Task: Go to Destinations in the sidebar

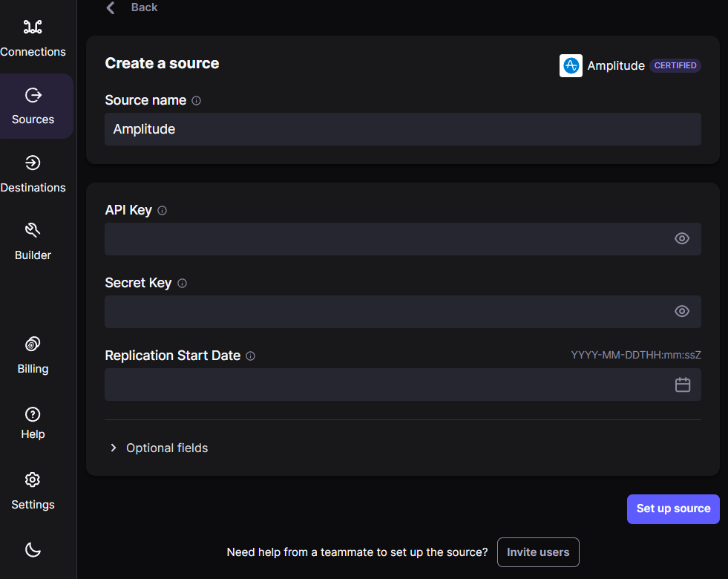Action: point(33,174)
